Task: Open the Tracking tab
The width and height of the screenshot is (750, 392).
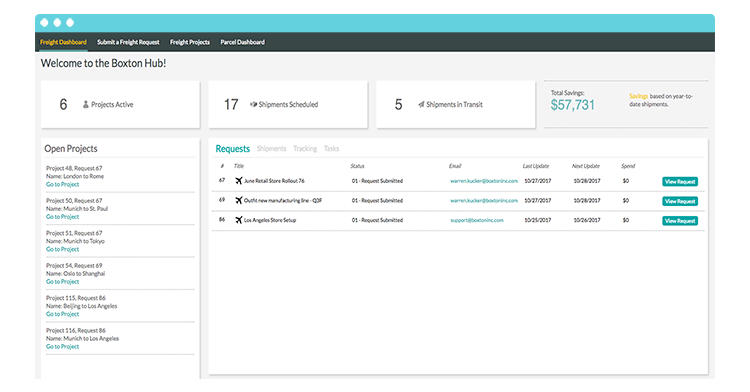Action: click(x=305, y=149)
